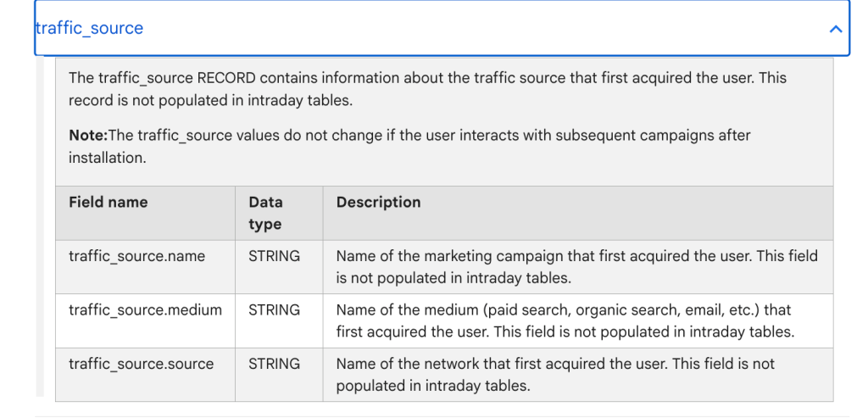Click STRING type in the traffic_source.medium row
The width and height of the screenshot is (868, 418).
(x=274, y=310)
